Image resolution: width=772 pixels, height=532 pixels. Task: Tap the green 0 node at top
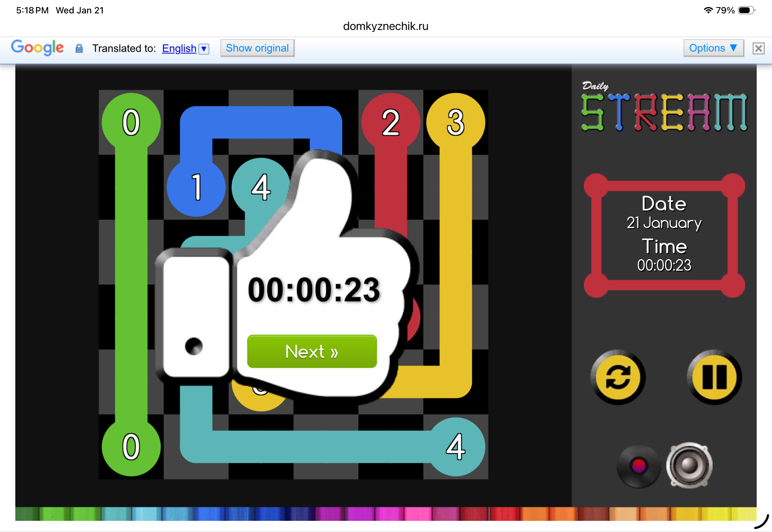131,122
